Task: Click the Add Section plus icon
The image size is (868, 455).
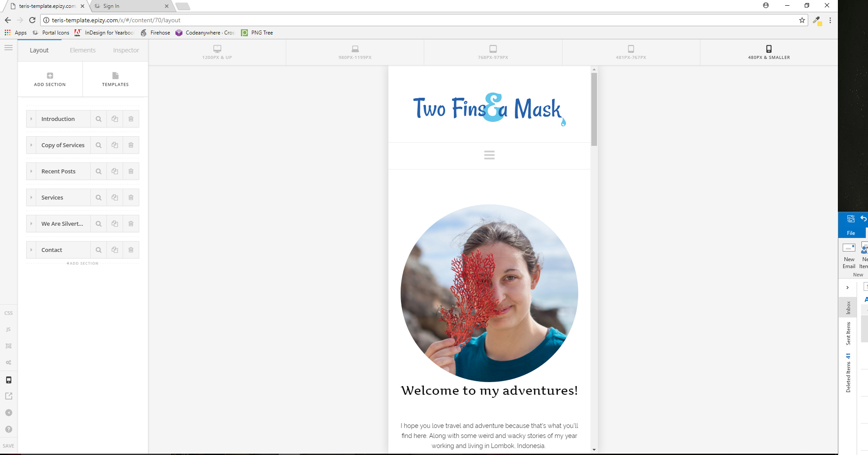Action: 50,76
